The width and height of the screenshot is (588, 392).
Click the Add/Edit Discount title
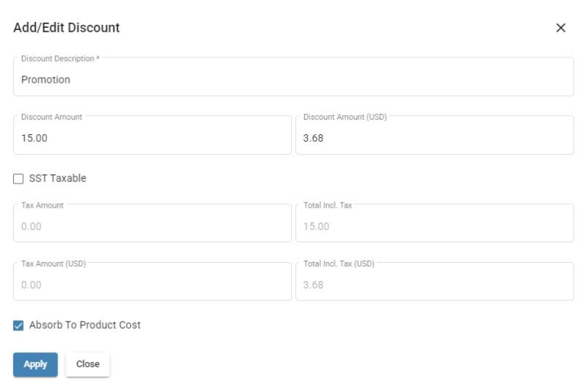click(67, 28)
